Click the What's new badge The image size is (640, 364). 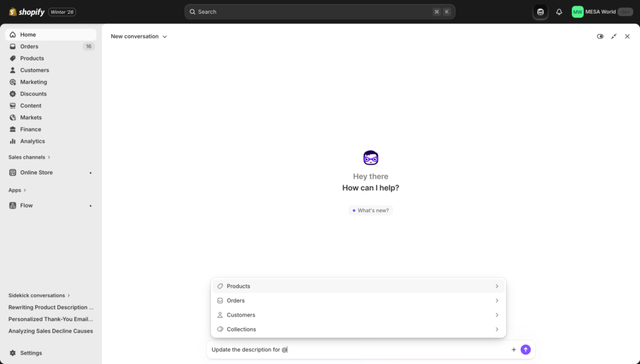(371, 210)
